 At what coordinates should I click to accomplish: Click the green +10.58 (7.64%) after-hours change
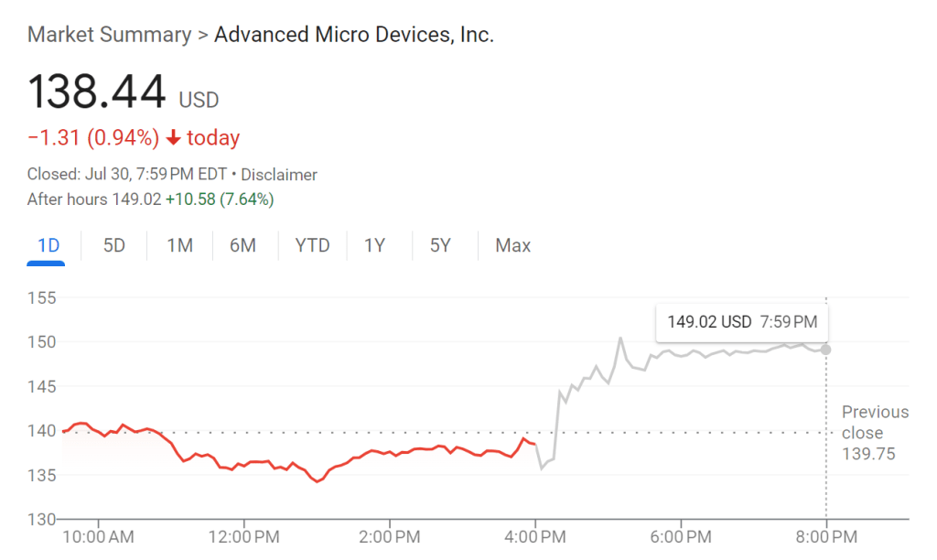coord(219,199)
